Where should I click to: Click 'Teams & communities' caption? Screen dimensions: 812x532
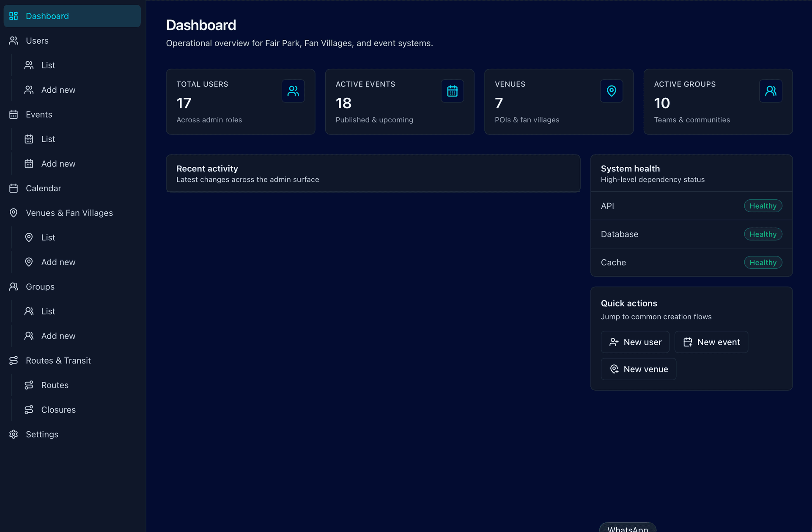692,120
